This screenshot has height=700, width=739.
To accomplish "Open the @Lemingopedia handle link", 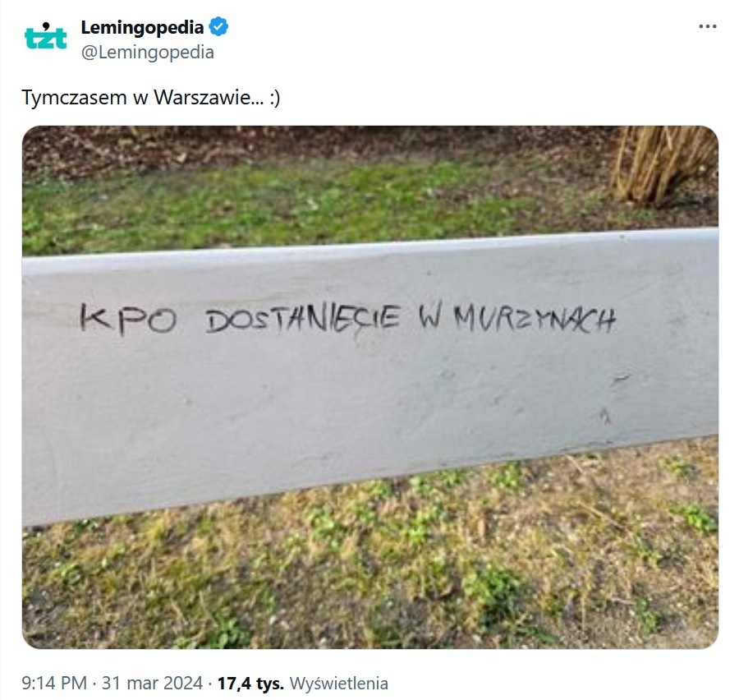I will pyautogui.click(x=148, y=52).
